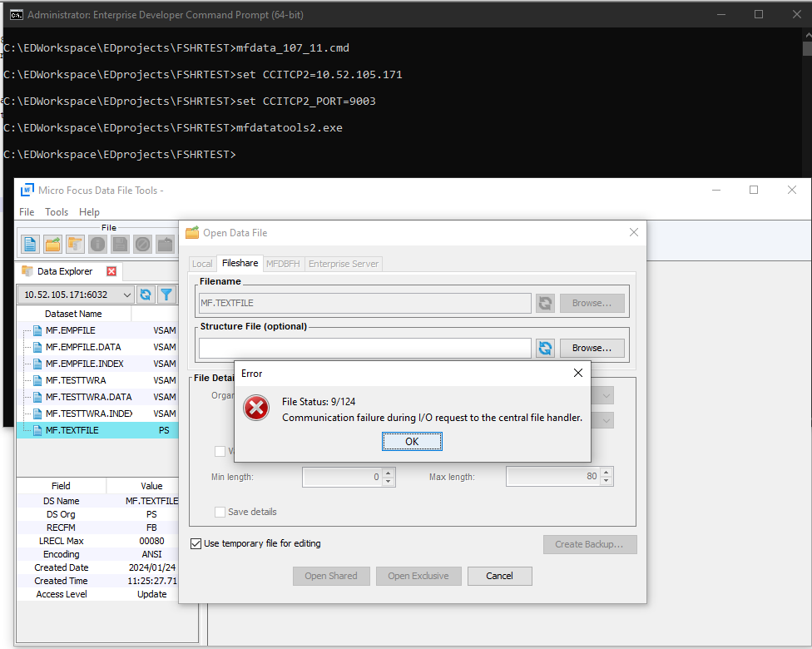Open the Organization dropdown in File Details

607,394
